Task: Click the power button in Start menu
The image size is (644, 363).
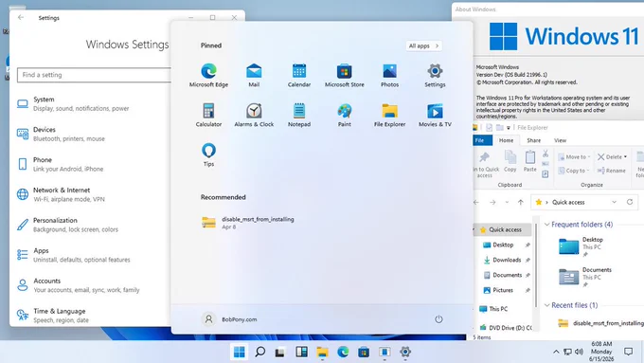Action: click(438, 319)
